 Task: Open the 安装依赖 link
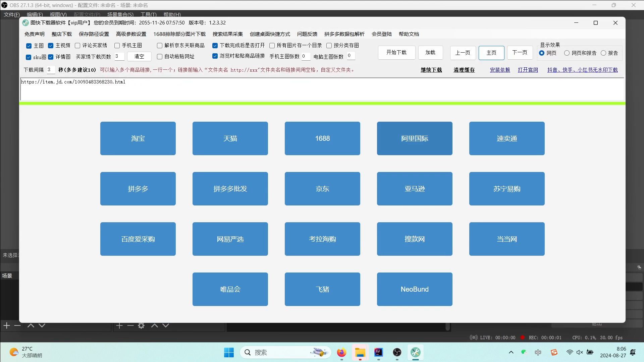(x=500, y=70)
